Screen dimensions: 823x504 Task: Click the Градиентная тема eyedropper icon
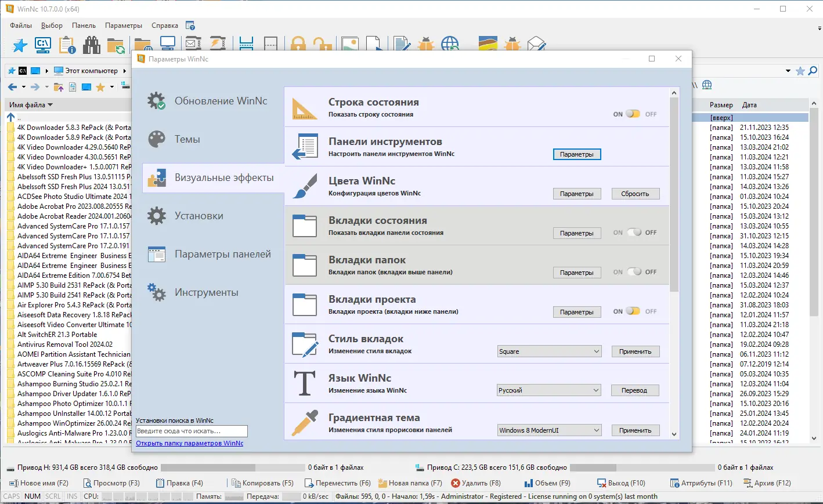click(x=305, y=423)
